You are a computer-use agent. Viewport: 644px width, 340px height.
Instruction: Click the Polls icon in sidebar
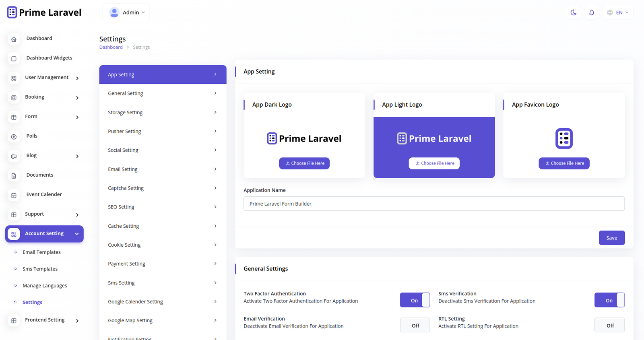[14, 137]
